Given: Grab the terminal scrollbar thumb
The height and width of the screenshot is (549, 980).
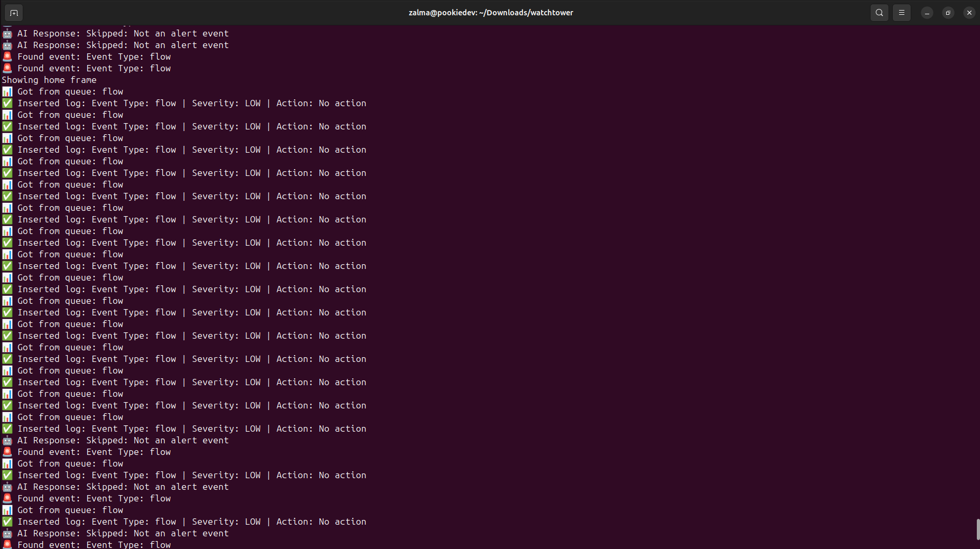Looking at the screenshot, I should click(x=978, y=529).
